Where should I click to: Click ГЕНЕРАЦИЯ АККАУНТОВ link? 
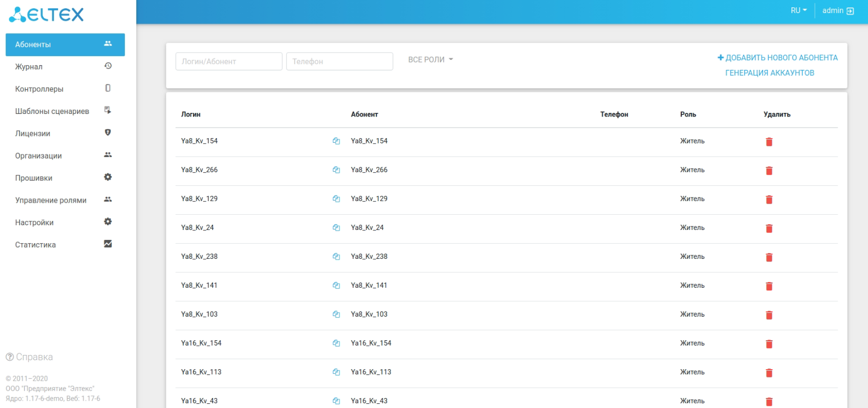pyautogui.click(x=770, y=73)
